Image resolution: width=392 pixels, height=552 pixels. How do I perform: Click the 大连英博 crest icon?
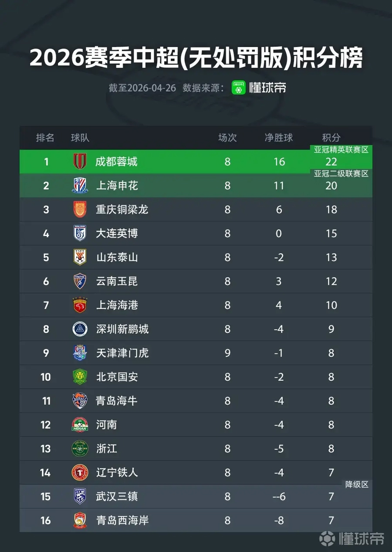click(80, 234)
